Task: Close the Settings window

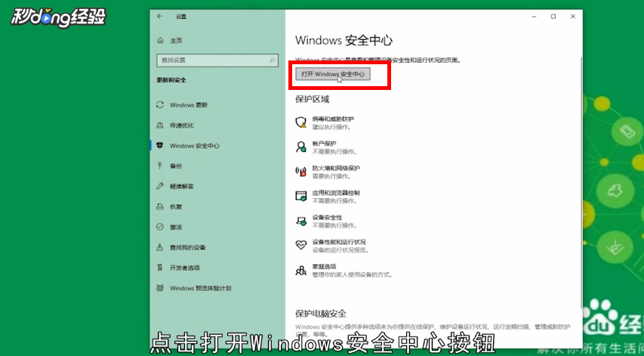Action: click(572, 17)
